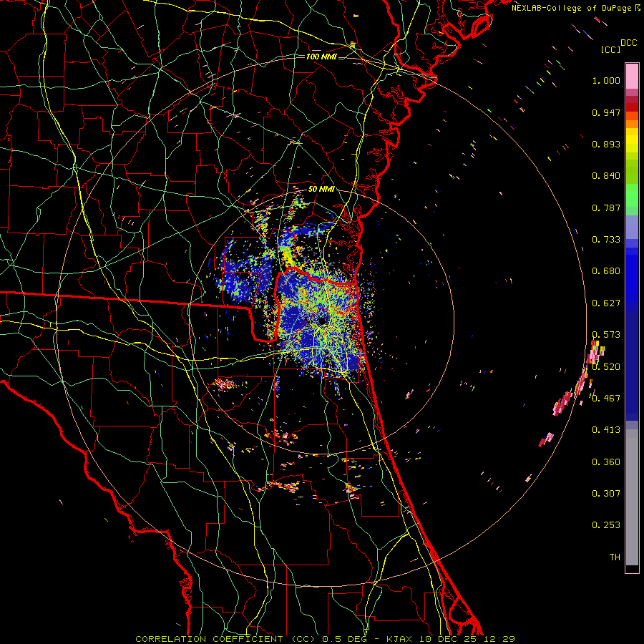Select the 0.573 scale value

(606, 335)
